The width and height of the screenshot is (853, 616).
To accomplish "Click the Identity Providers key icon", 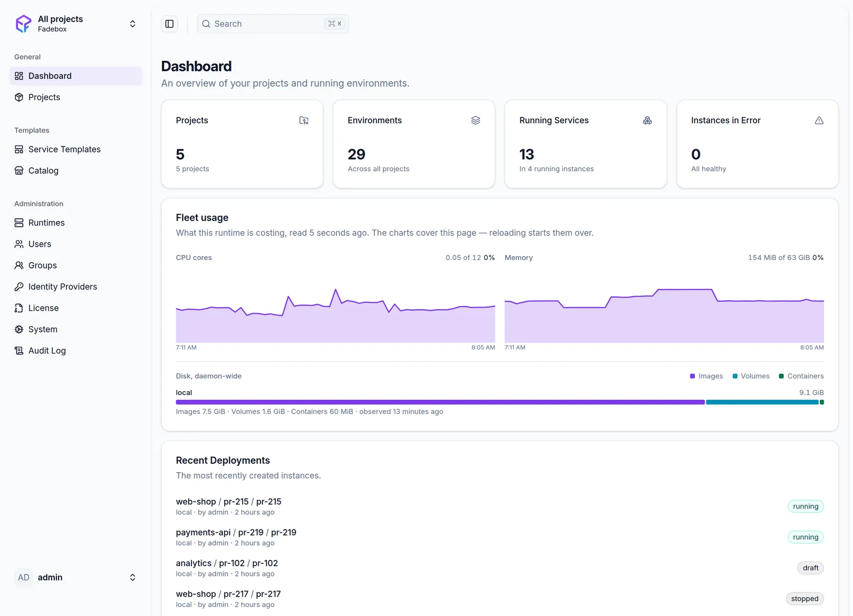I will 19,287.
